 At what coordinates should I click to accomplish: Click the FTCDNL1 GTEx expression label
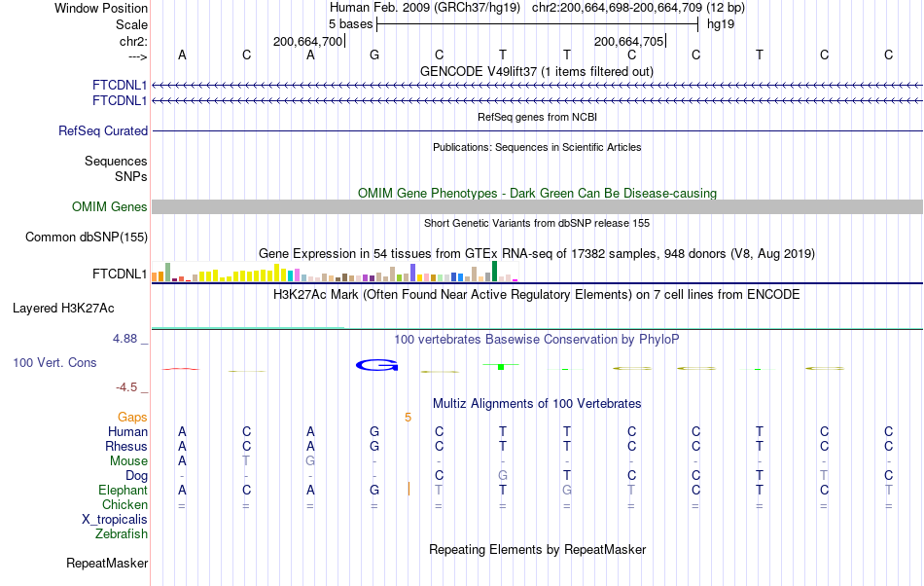coord(120,275)
